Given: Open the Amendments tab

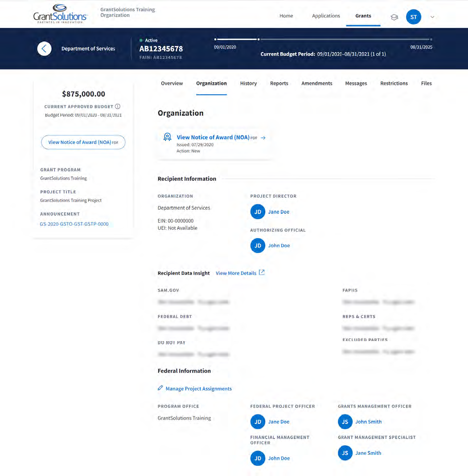Looking at the screenshot, I should 316,83.
